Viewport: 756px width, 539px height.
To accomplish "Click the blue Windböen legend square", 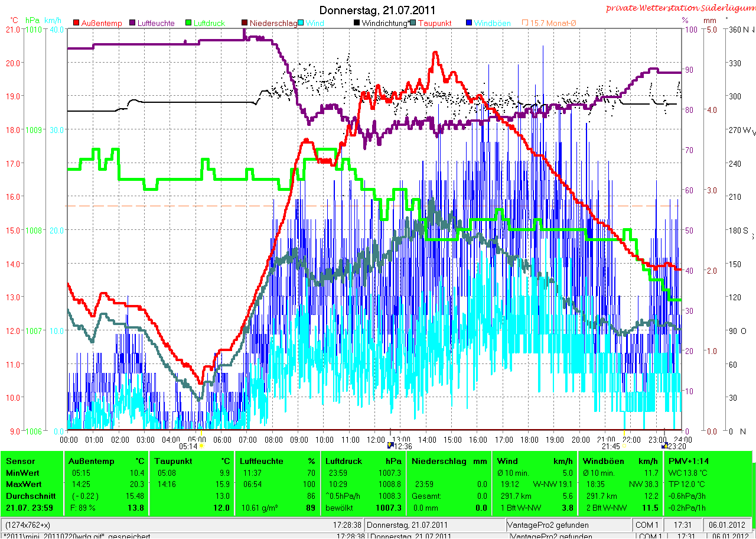I will pyautogui.click(x=469, y=23).
